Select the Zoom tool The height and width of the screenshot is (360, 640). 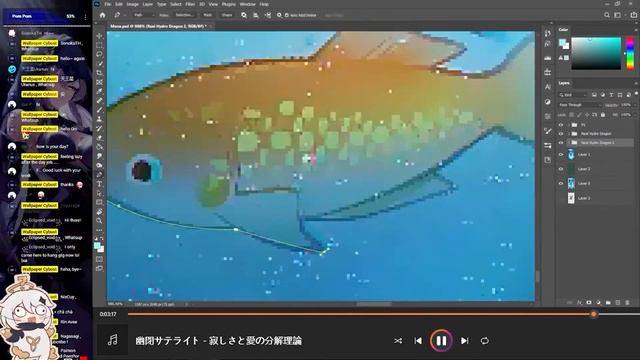[99, 221]
